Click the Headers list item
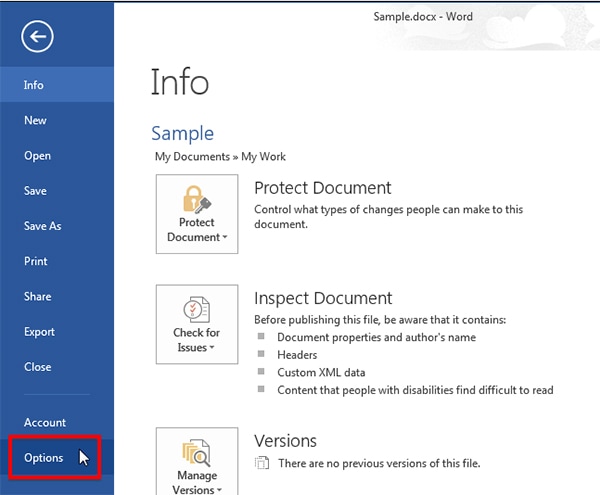This screenshot has height=495, width=600. 297,355
